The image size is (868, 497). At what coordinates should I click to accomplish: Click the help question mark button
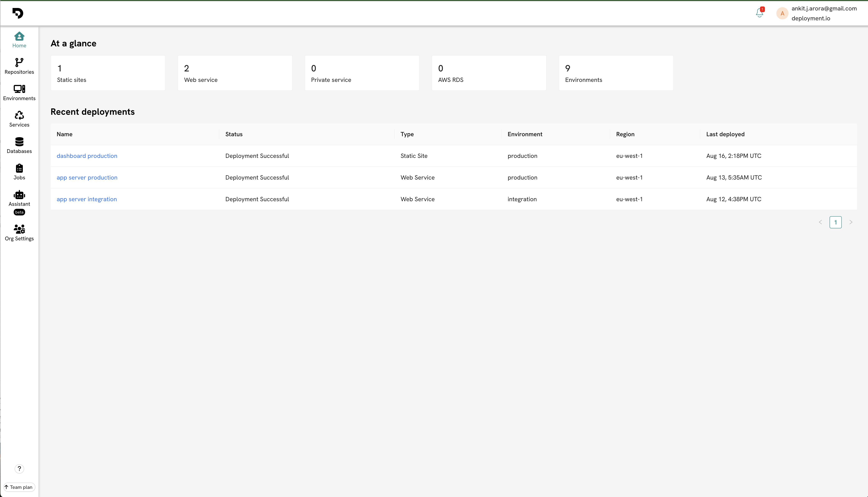19,468
